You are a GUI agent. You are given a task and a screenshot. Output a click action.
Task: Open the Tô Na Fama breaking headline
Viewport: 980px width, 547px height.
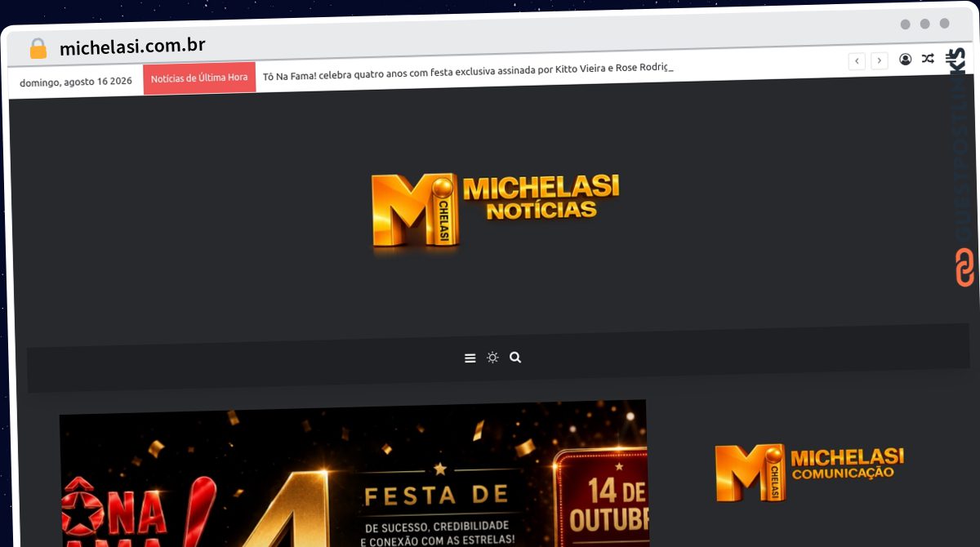click(468, 70)
